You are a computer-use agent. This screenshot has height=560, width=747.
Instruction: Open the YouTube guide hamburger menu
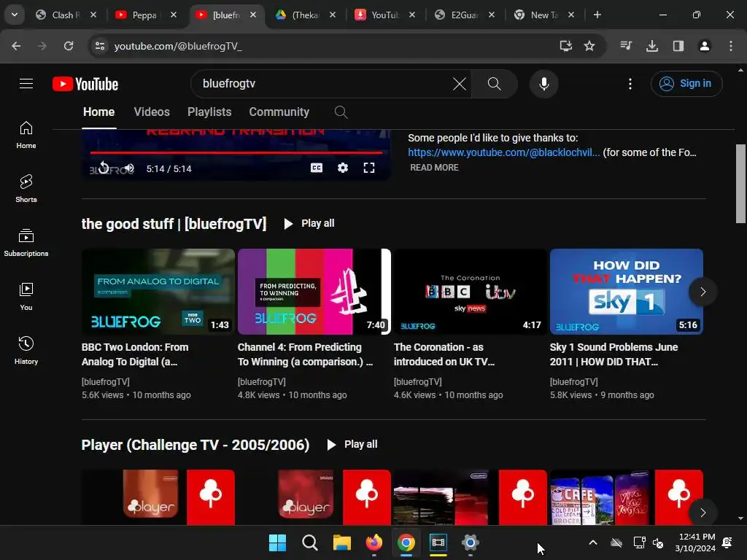pos(26,84)
